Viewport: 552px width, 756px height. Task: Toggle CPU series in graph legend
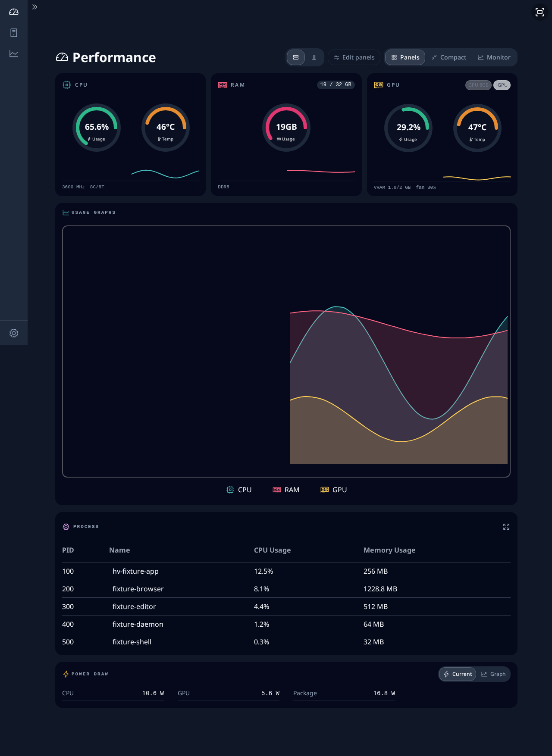[x=239, y=490]
